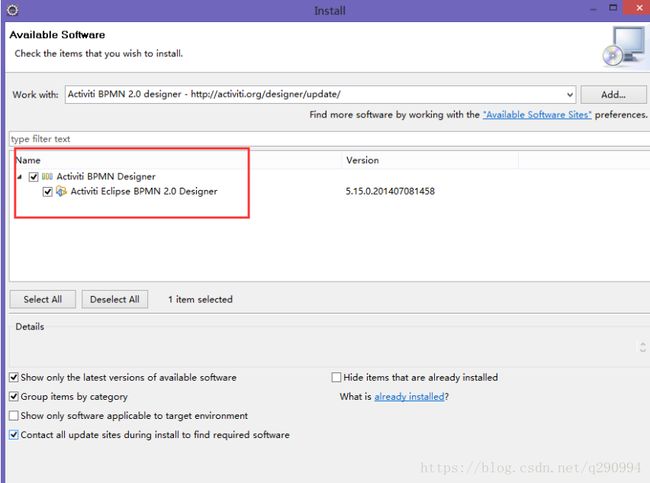
Task: Click the Activiti Eclipse BPMN 2.0 Designer feature icon
Action: (x=61, y=191)
